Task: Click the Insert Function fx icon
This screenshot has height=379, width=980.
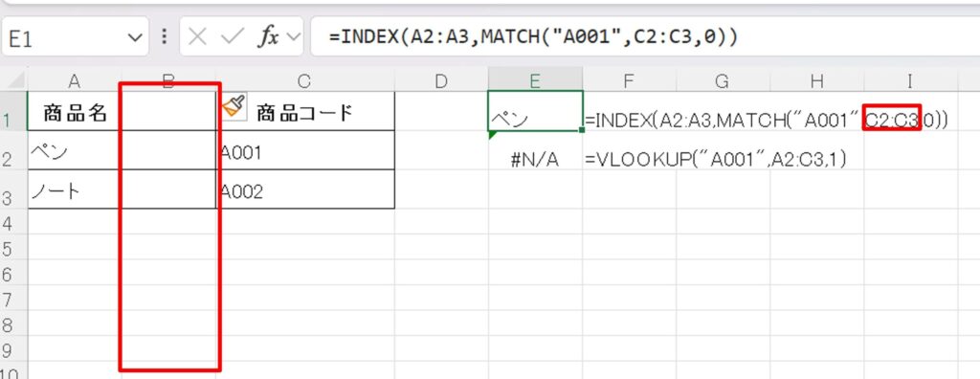Action: click(269, 37)
